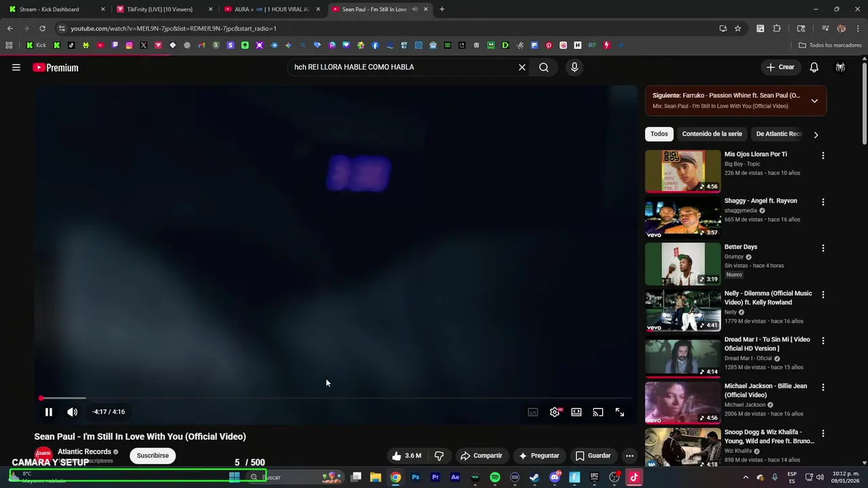The image size is (868, 488).
Task: Install the app using the address bar icon
Action: coord(723,28)
